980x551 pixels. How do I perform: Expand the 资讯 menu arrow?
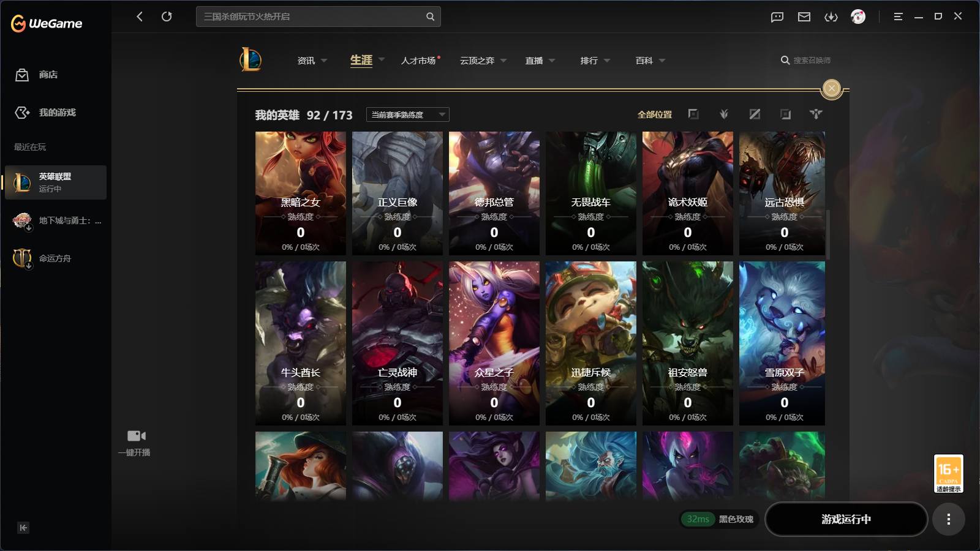(324, 61)
